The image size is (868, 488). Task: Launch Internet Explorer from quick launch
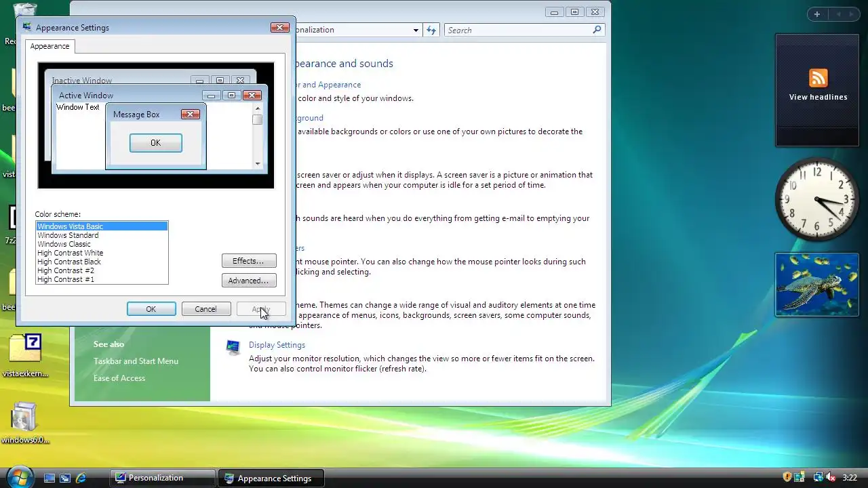(81, 478)
